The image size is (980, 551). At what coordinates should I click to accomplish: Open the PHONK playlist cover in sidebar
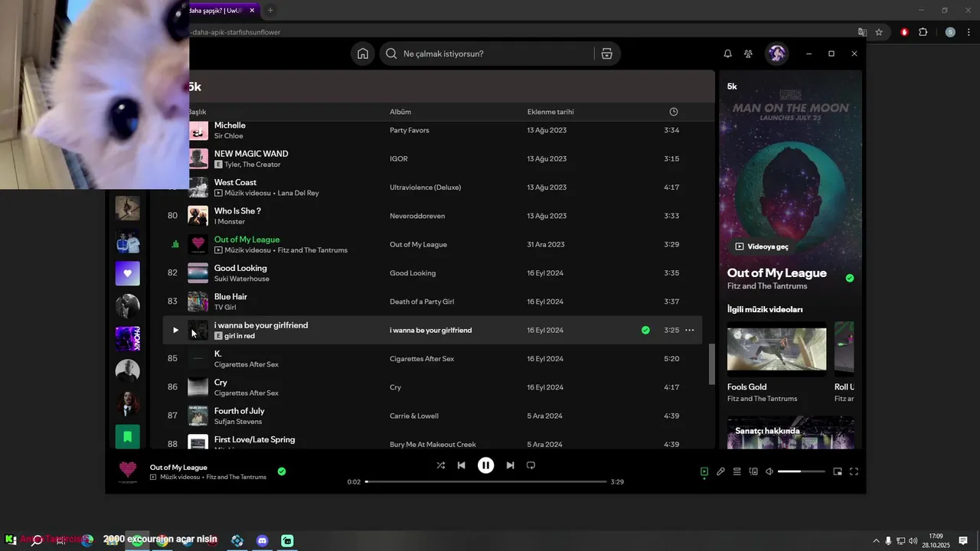point(127,338)
